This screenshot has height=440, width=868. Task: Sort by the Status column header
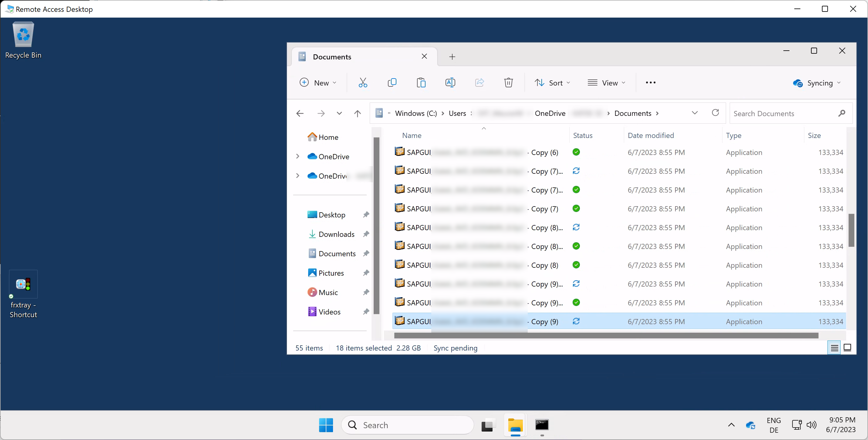click(x=583, y=135)
